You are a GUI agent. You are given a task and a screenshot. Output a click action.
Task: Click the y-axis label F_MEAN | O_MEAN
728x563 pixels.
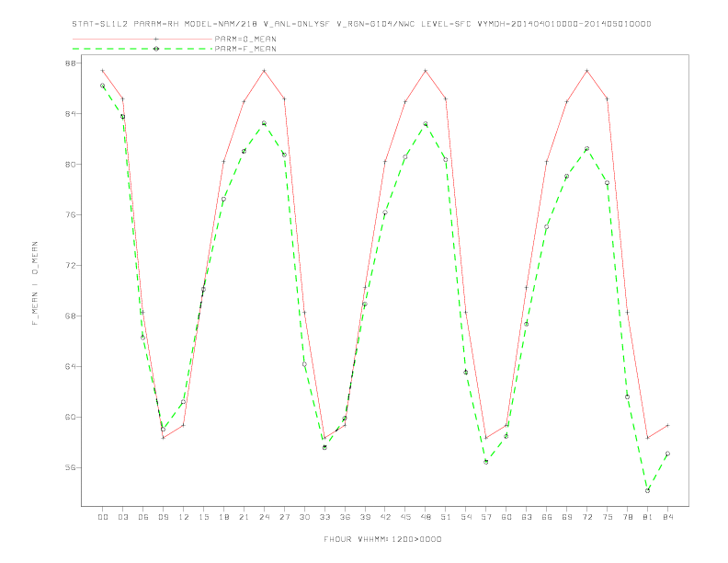tap(35, 283)
